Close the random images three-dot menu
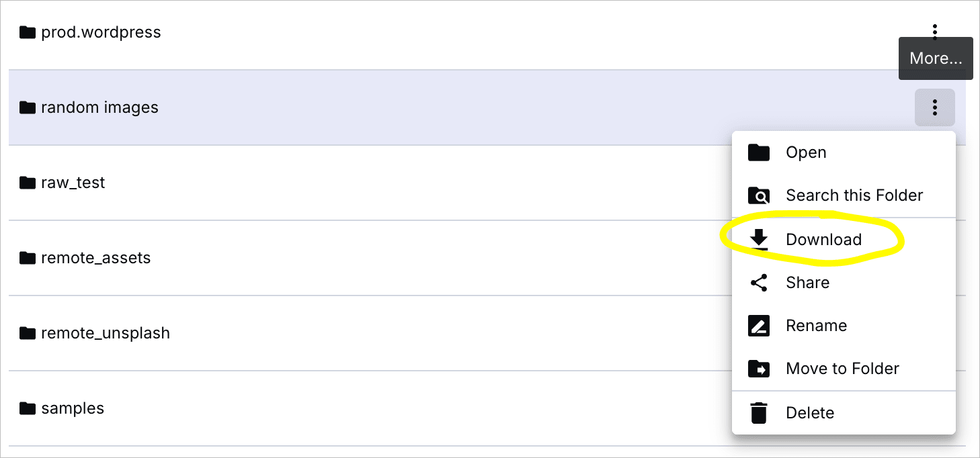This screenshot has width=980, height=458. point(934,107)
